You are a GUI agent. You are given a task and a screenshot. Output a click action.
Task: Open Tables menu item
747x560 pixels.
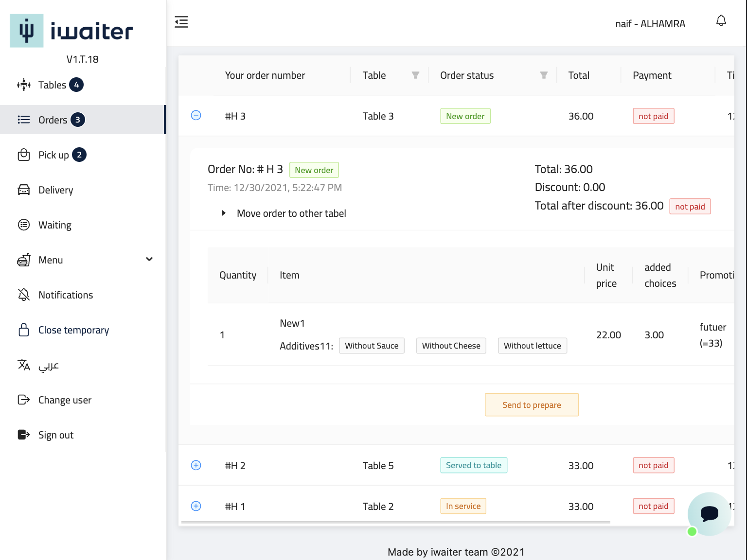pos(52,85)
